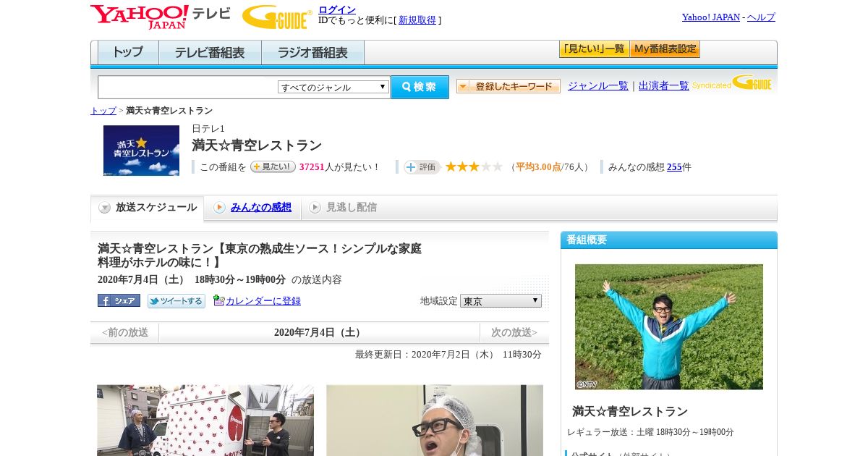This screenshot has width=868, height=456.
Task: Open the ラジオ番組表 tab
Action: 312,53
